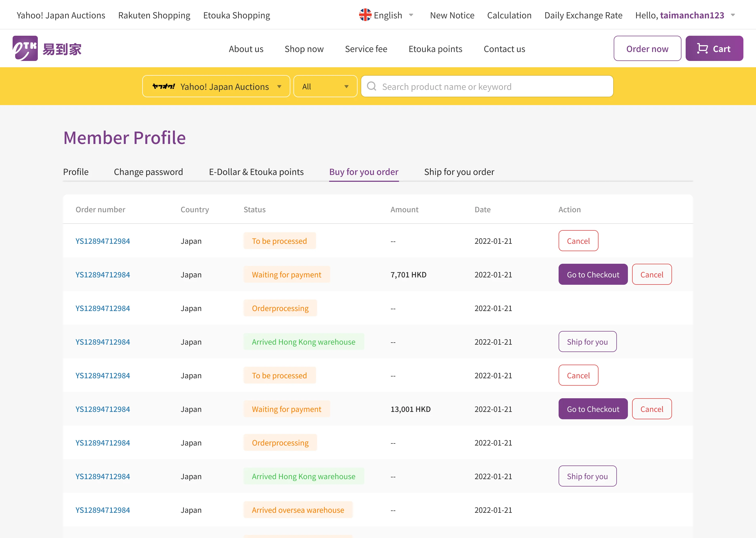Expand the All category dropdown

pos(325,86)
